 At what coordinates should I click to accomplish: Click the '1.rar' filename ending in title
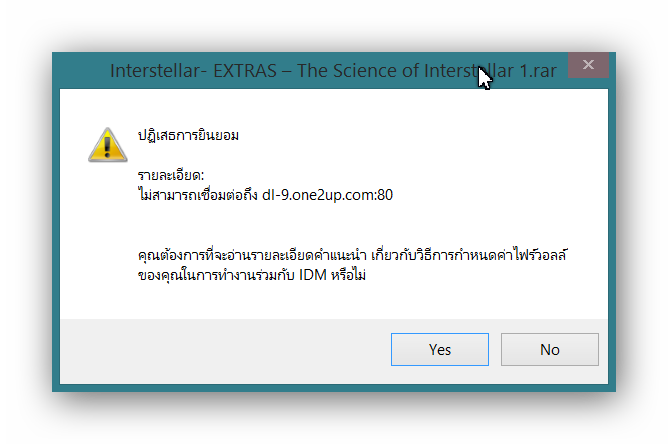click(538, 71)
